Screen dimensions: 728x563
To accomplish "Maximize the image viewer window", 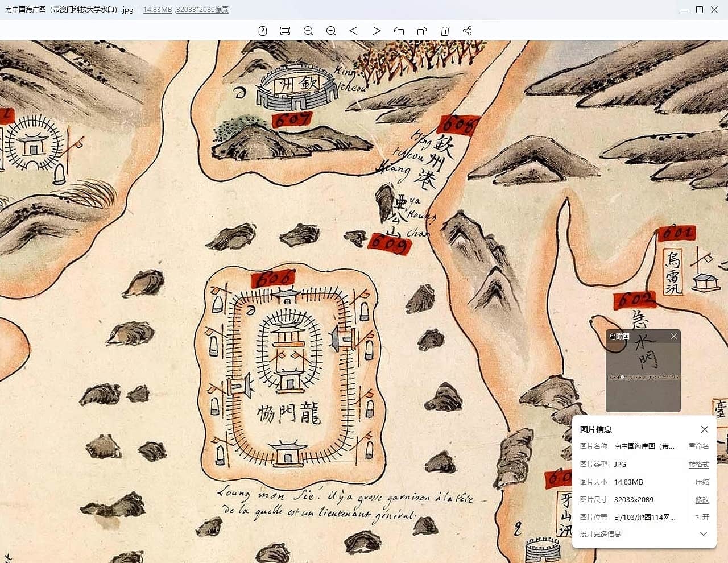I will [700, 10].
